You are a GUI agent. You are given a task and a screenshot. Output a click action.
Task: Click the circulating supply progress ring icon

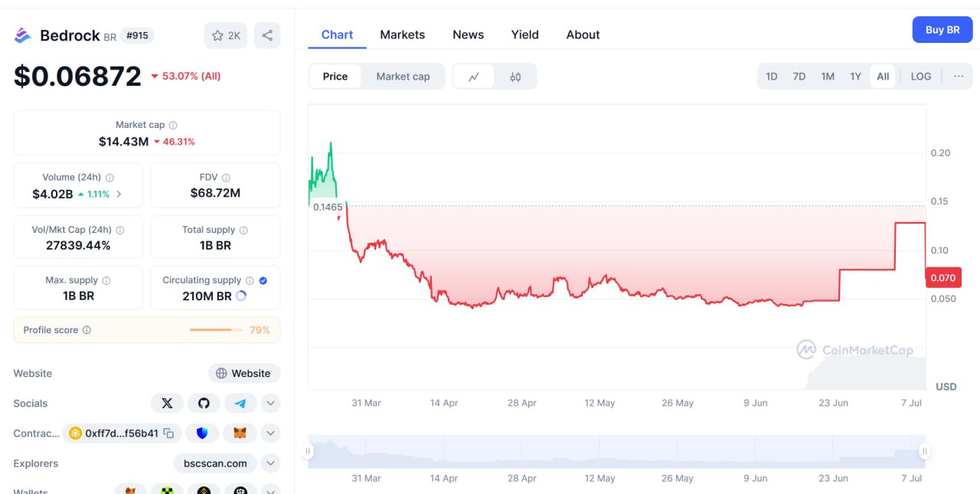click(x=241, y=296)
